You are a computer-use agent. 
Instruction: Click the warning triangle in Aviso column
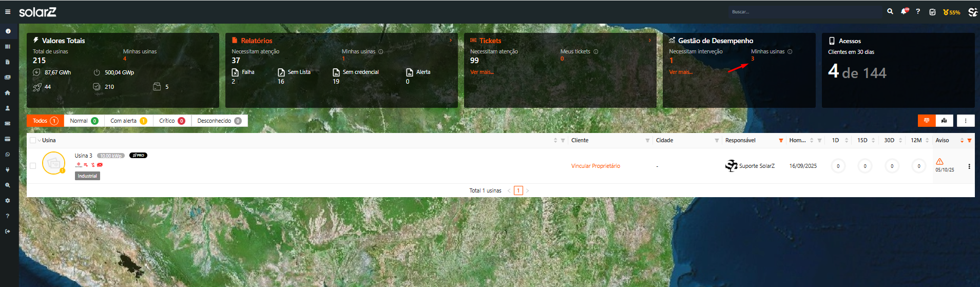[939, 162]
